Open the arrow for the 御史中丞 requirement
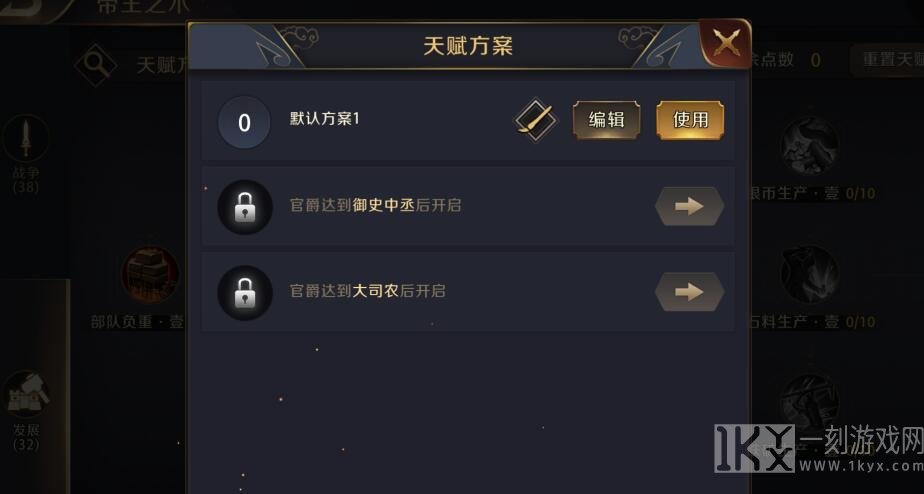 point(689,206)
